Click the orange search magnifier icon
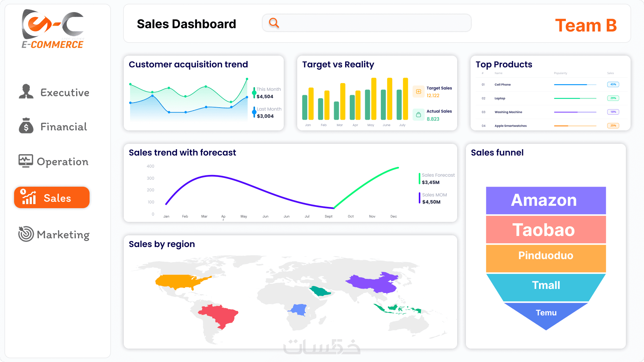This screenshot has width=644, height=362. click(274, 23)
